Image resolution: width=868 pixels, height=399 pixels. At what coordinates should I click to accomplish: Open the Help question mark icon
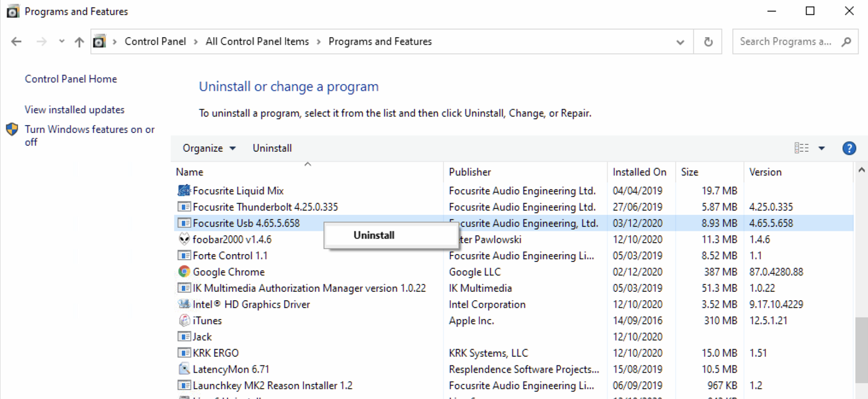click(849, 148)
